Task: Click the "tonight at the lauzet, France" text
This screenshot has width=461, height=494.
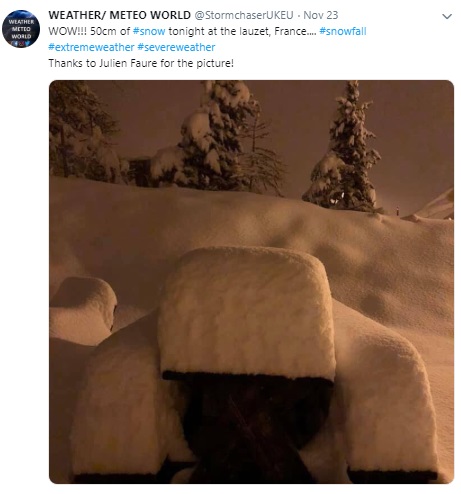Action: point(242,31)
